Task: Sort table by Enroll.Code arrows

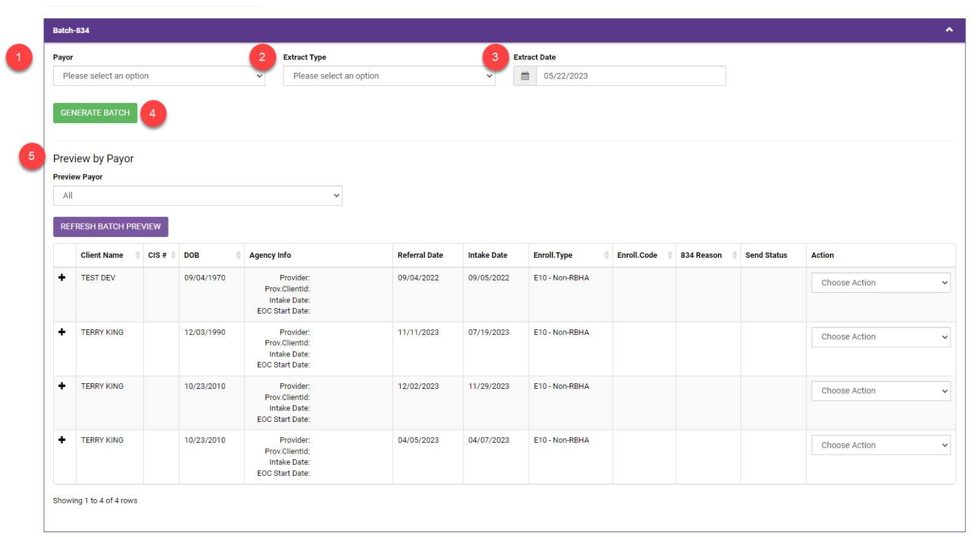Action: pos(670,255)
